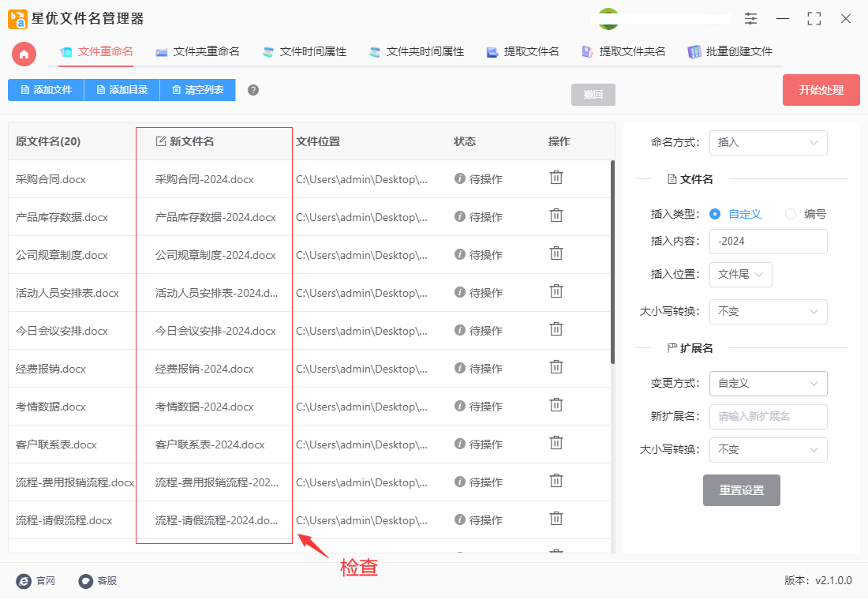Delete row 流程-费用报销流程.docx with trash icon

coord(556,481)
